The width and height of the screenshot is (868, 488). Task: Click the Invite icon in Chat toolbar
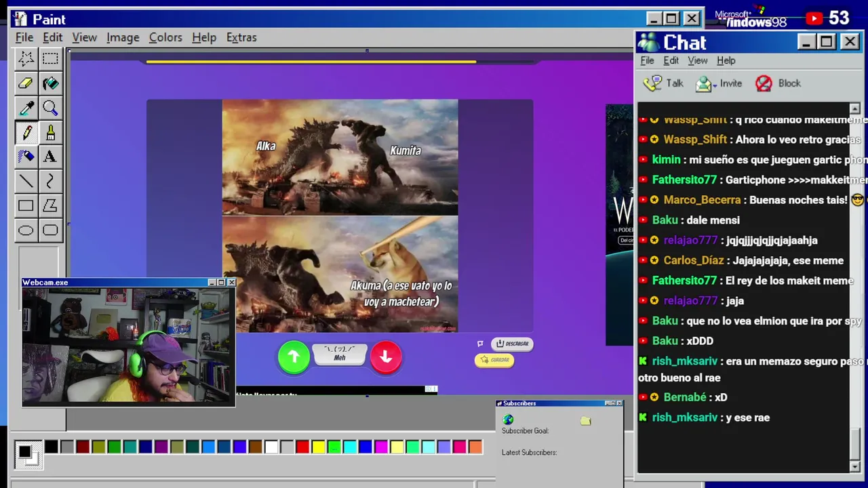click(x=704, y=83)
